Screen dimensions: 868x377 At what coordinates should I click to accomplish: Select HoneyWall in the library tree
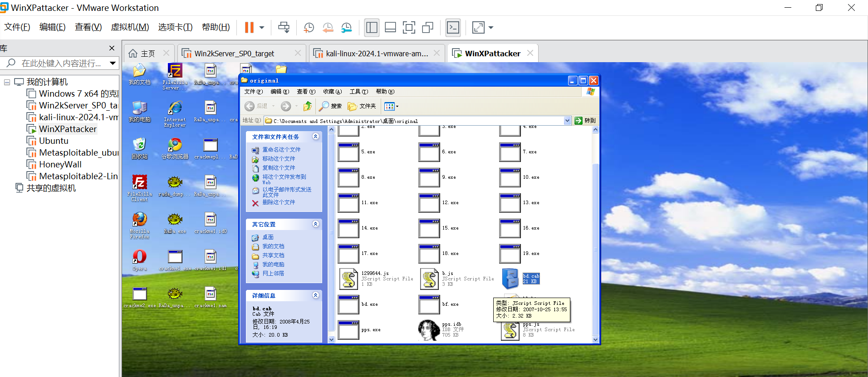click(60, 164)
